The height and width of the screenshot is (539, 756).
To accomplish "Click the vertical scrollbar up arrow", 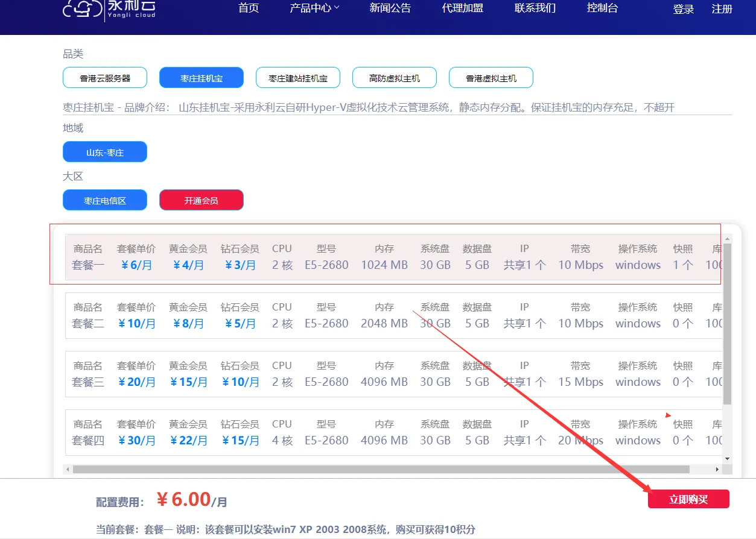I will pos(727,239).
